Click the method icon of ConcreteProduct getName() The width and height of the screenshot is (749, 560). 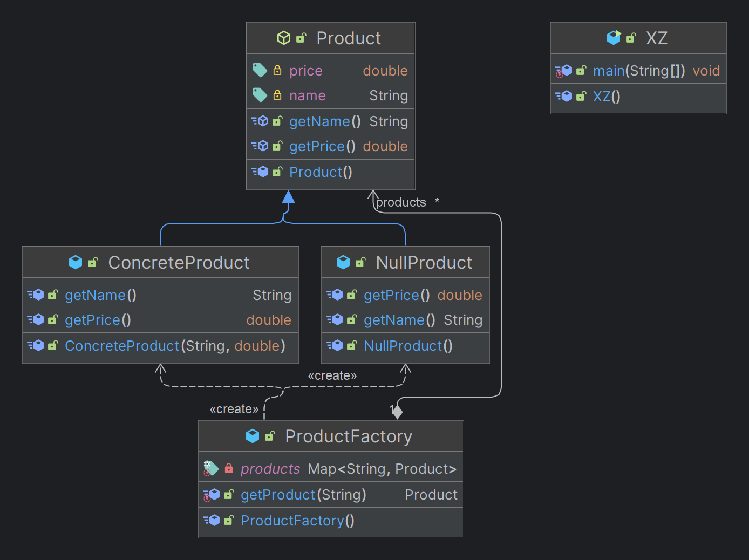[36, 295]
